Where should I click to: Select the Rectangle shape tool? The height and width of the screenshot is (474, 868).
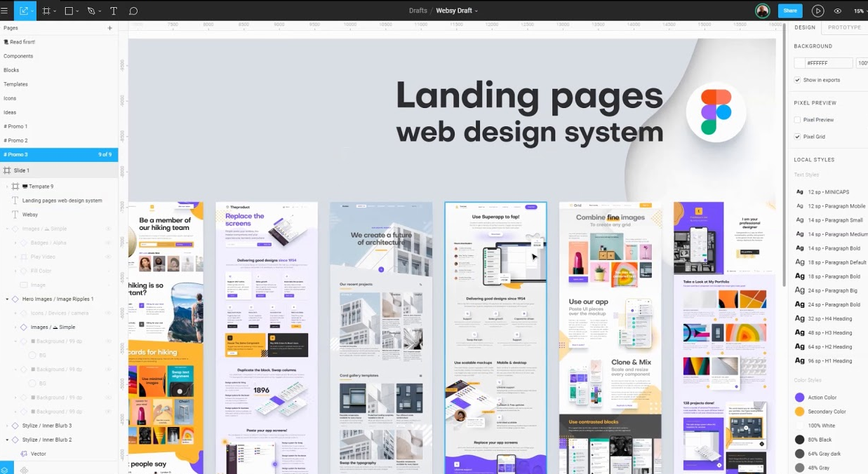coord(69,11)
